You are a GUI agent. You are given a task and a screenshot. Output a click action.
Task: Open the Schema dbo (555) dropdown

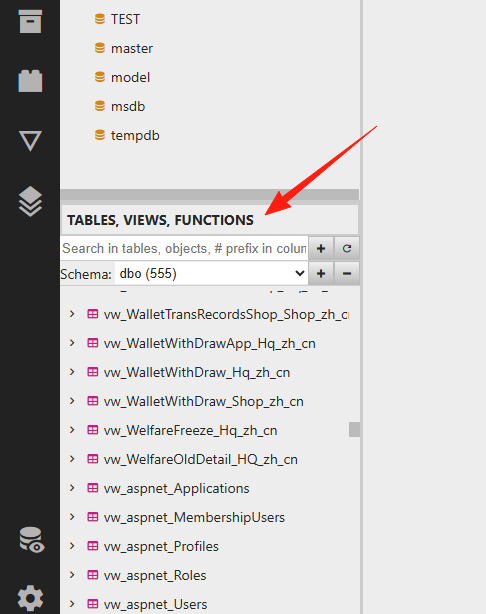(211, 273)
